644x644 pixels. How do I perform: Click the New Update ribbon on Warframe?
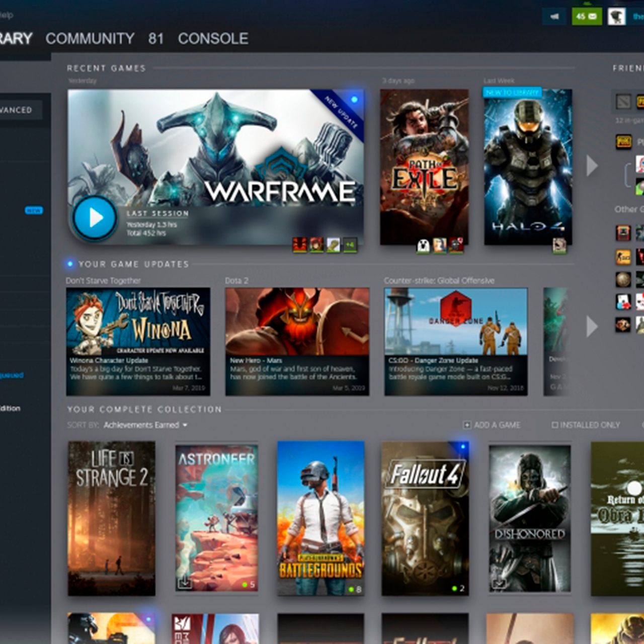point(342,112)
